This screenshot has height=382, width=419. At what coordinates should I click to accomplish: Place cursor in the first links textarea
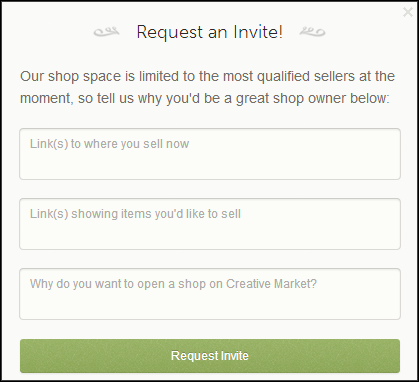210,154
